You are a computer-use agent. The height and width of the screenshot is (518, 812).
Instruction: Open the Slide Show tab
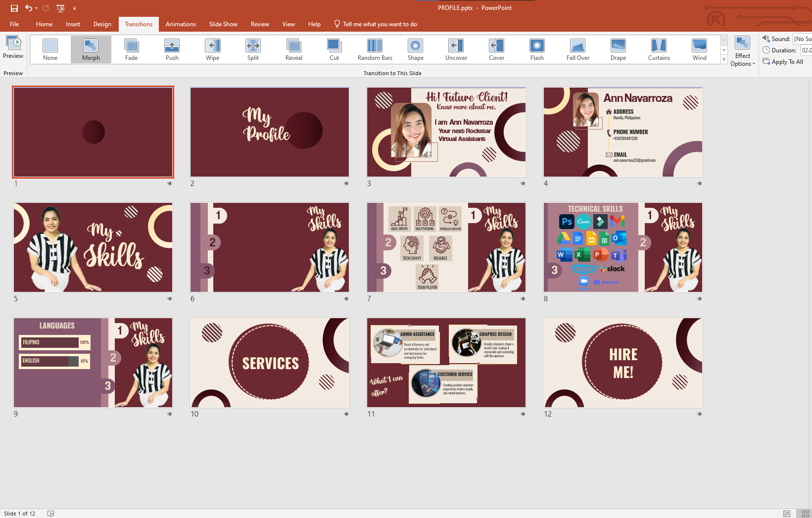click(x=223, y=24)
